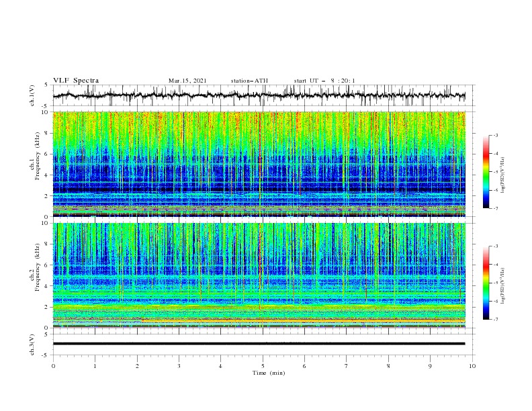Image resolution: width=532 pixels, height=411 pixels.
Task: Click the "-5" tick on ch.1 colorbar
Action: coord(495,172)
